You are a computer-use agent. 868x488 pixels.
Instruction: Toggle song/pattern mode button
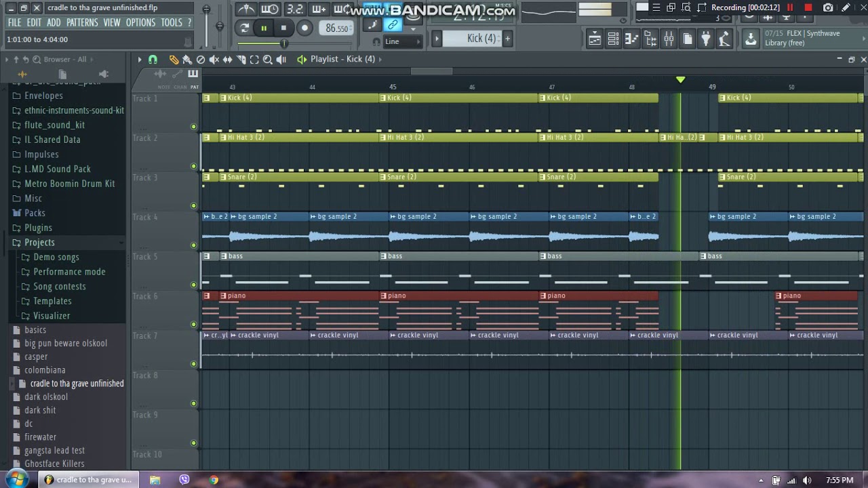[244, 28]
